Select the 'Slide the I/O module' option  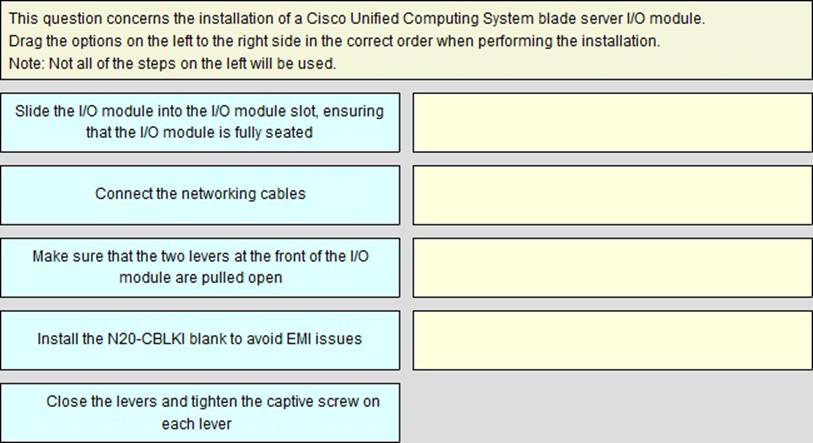[x=200, y=122]
